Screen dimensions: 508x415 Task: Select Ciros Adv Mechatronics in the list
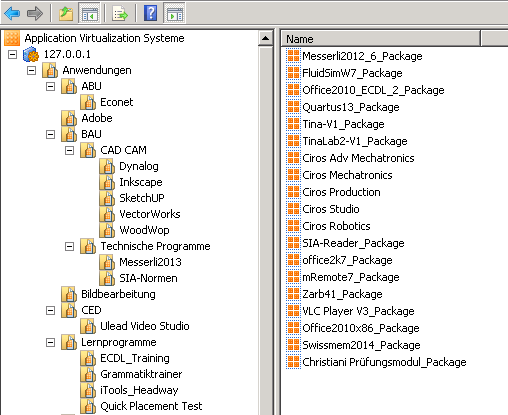tap(358, 158)
